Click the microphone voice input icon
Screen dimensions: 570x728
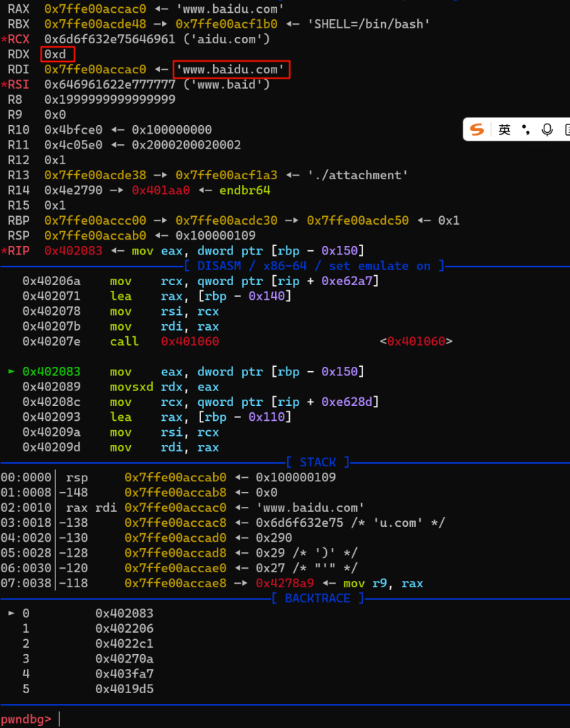(547, 129)
